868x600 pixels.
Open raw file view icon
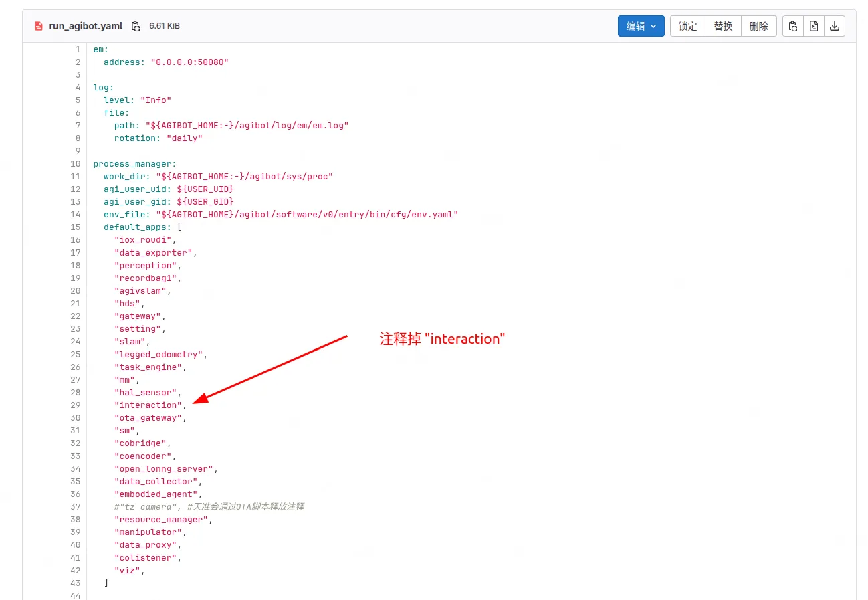click(x=813, y=26)
